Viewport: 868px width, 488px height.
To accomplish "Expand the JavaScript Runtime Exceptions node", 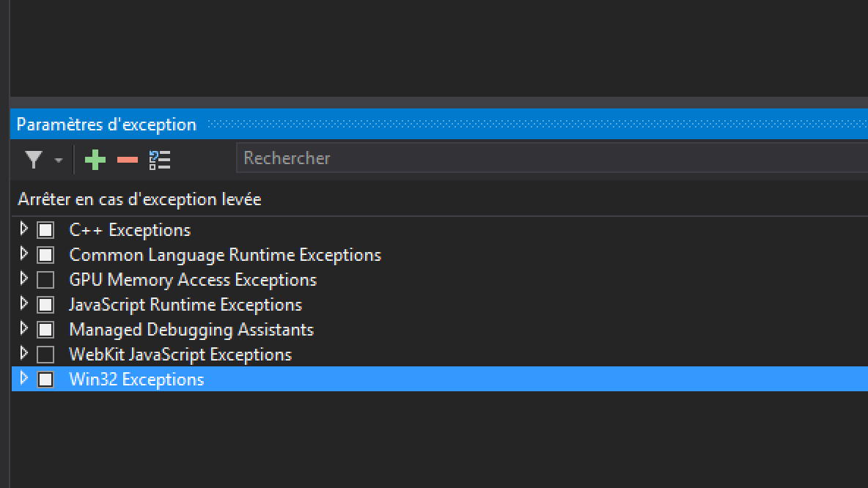I will tap(23, 304).
